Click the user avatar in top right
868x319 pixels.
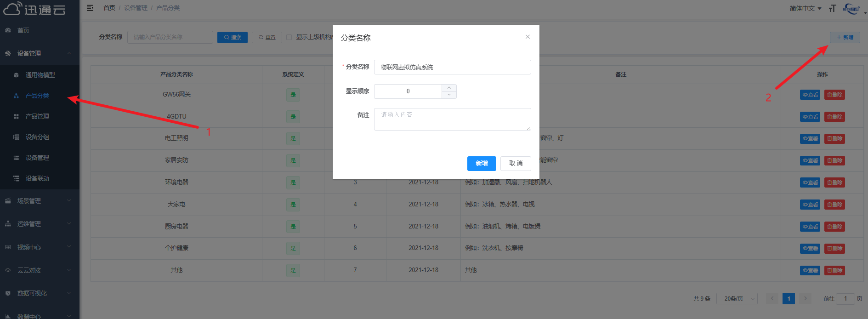click(x=851, y=8)
